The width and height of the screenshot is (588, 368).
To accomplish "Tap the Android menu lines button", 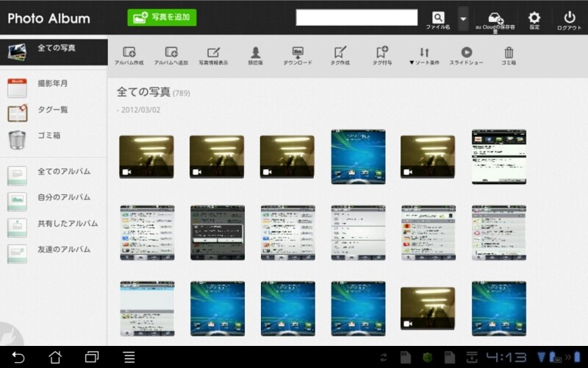I will [x=129, y=357].
